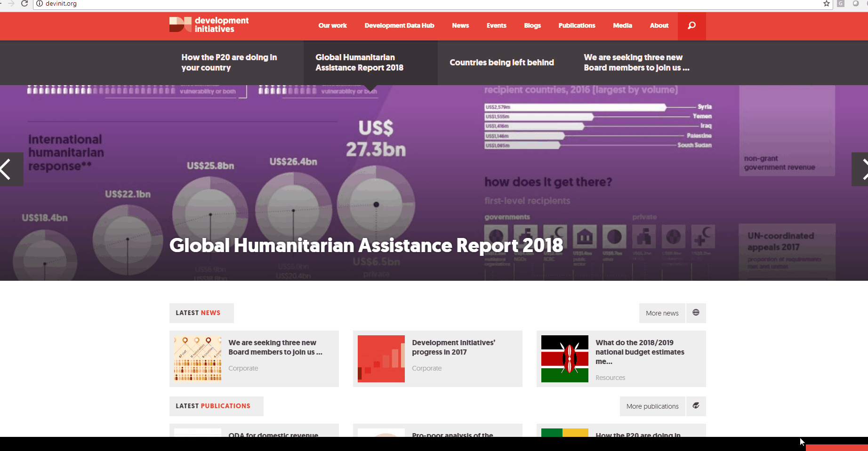
Task: Go to the News menu item
Action: point(460,25)
